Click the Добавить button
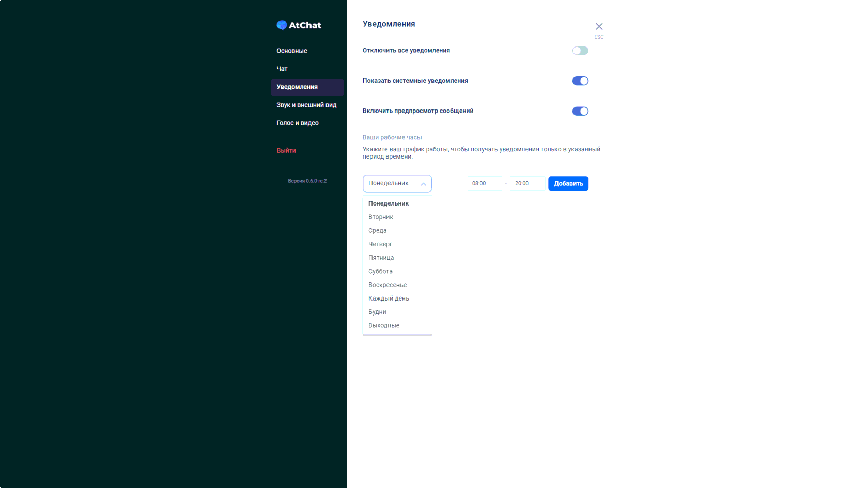The width and height of the screenshot is (868, 488). (568, 183)
